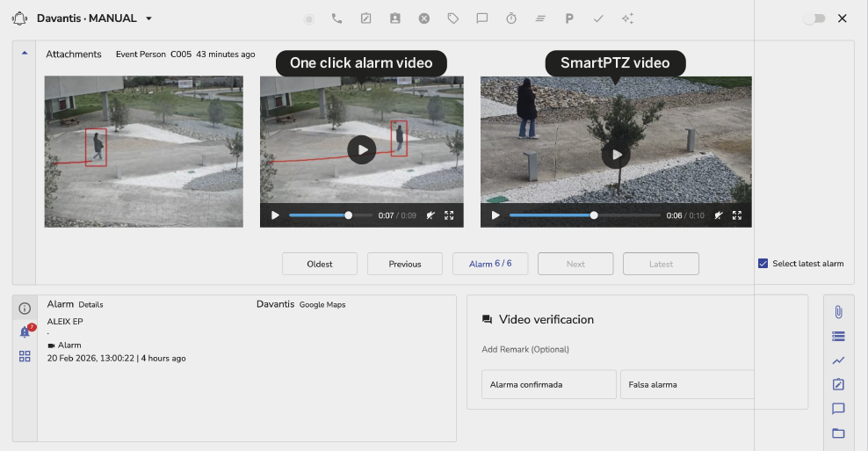Click the Alarma confirmada button
The width and height of the screenshot is (868, 451).
548,384
